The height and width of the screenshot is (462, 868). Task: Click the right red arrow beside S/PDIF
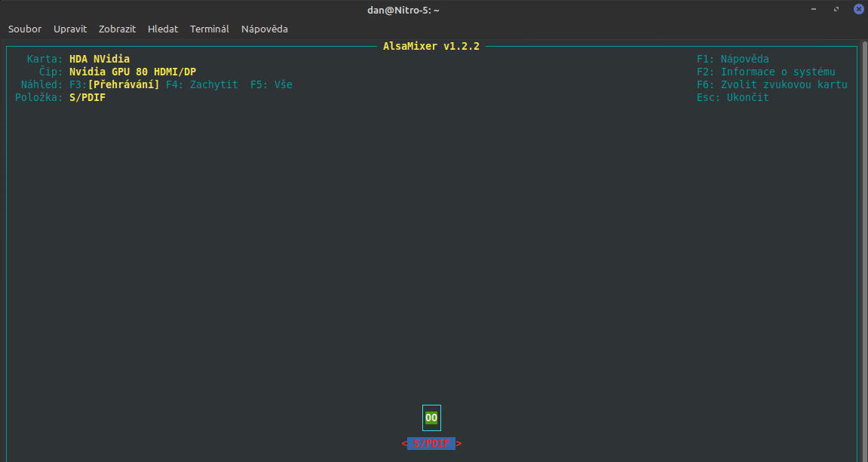459,444
